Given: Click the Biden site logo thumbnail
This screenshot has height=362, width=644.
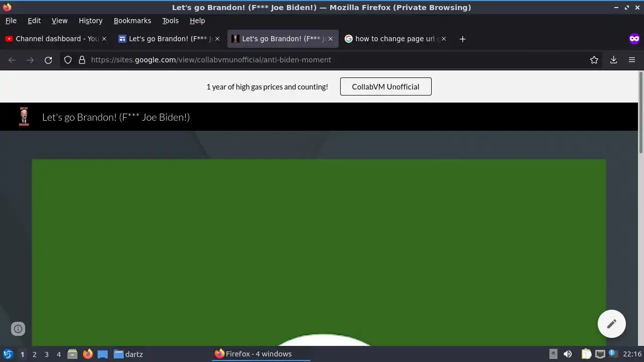Looking at the screenshot, I should pyautogui.click(x=24, y=117).
